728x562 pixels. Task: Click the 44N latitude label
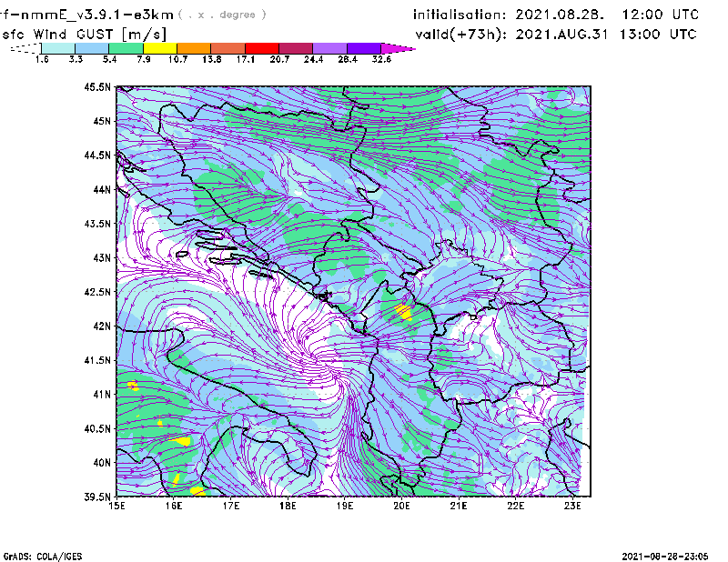click(x=102, y=189)
